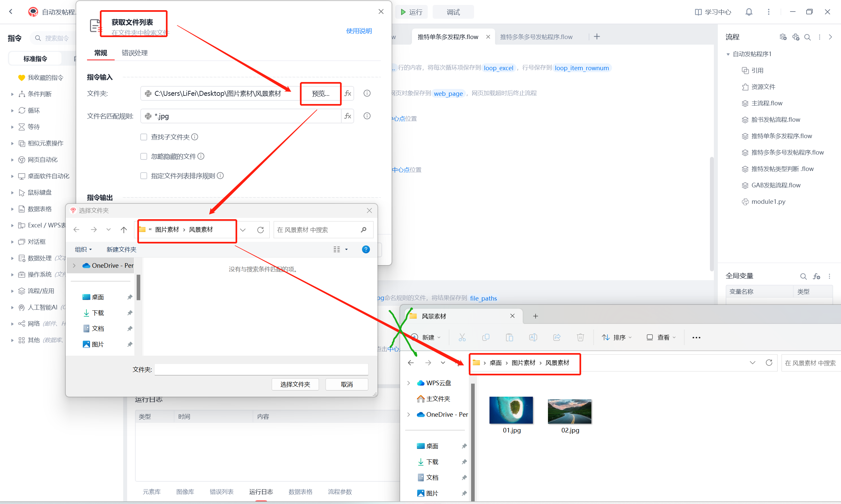
Task: Expand the 网页自动化 instruction category
Action: pos(42,159)
